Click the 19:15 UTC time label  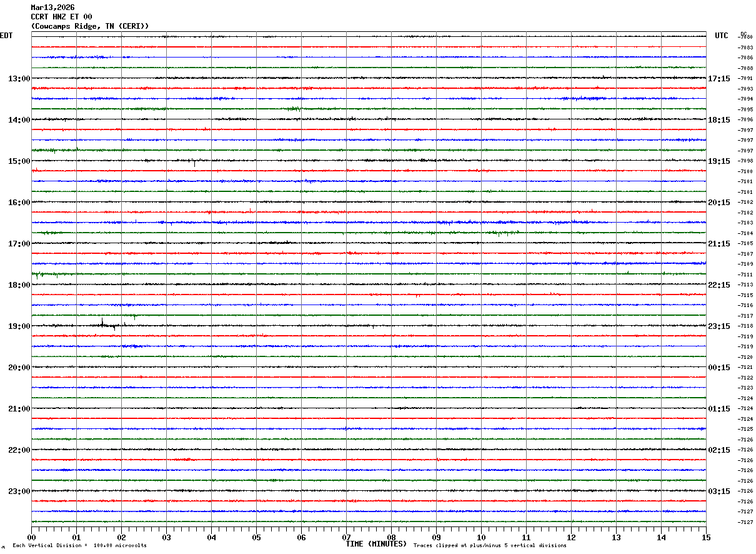[719, 161]
